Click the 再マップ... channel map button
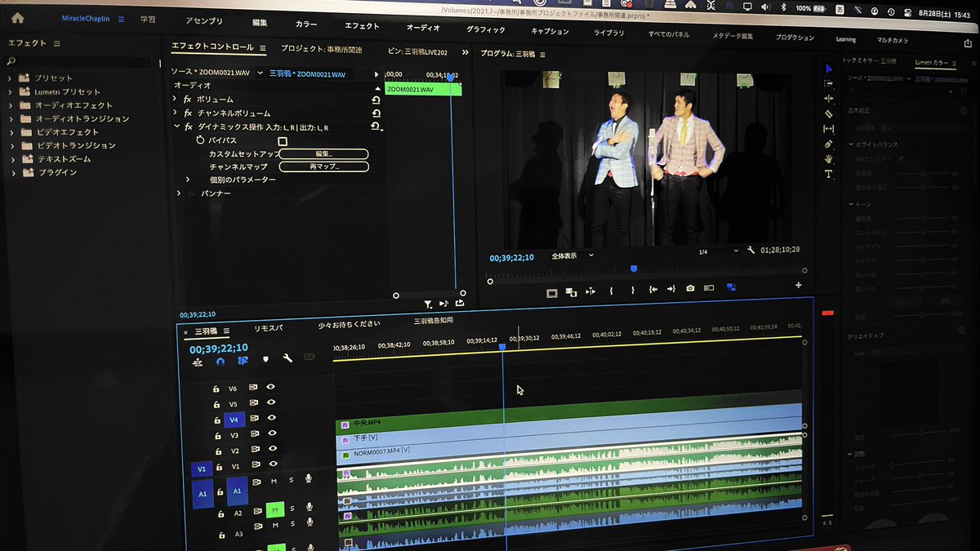The width and height of the screenshot is (980, 551). coord(324,167)
